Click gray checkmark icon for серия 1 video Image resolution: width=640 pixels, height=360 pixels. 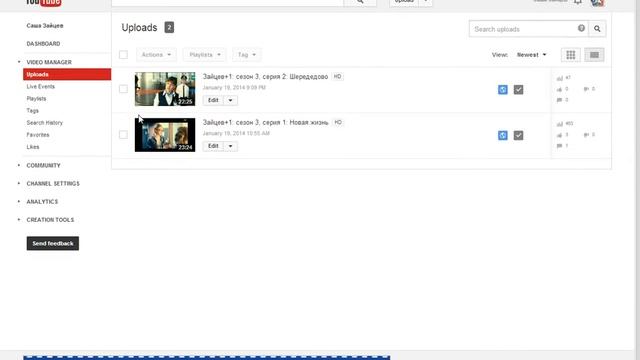(x=518, y=136)
